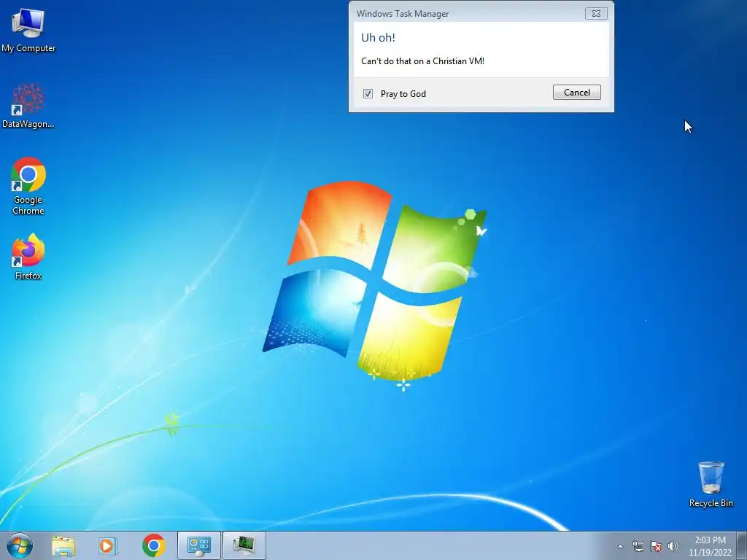Open Action Center flag icon
747x560 pixels.
656,546
